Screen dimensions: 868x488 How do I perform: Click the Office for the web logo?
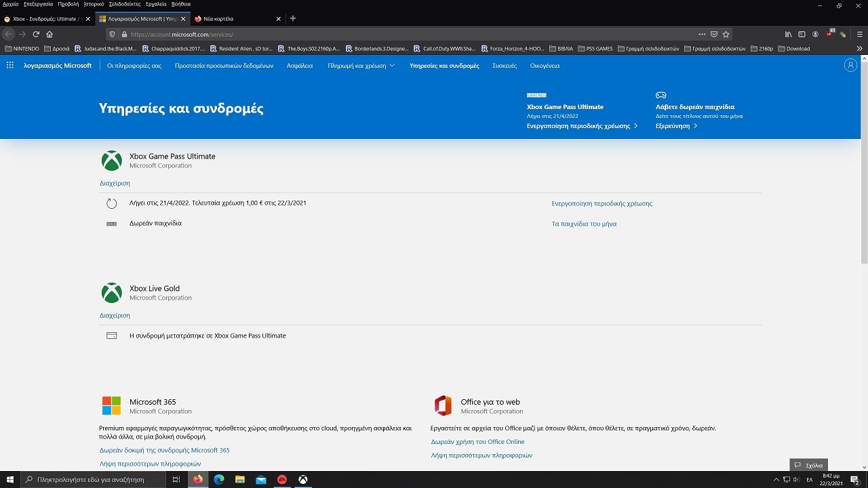tap(443, 406)
